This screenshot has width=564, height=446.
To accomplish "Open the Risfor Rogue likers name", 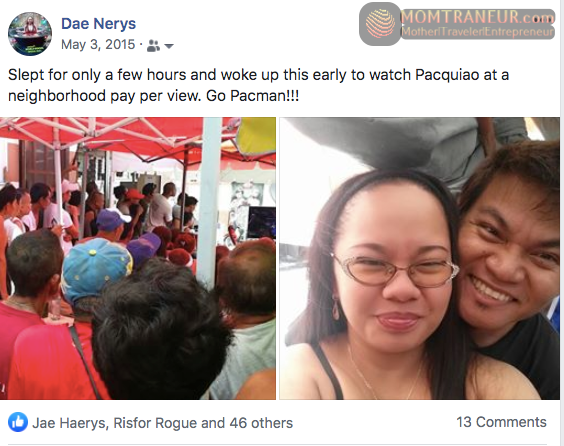I will pos(156,423).
